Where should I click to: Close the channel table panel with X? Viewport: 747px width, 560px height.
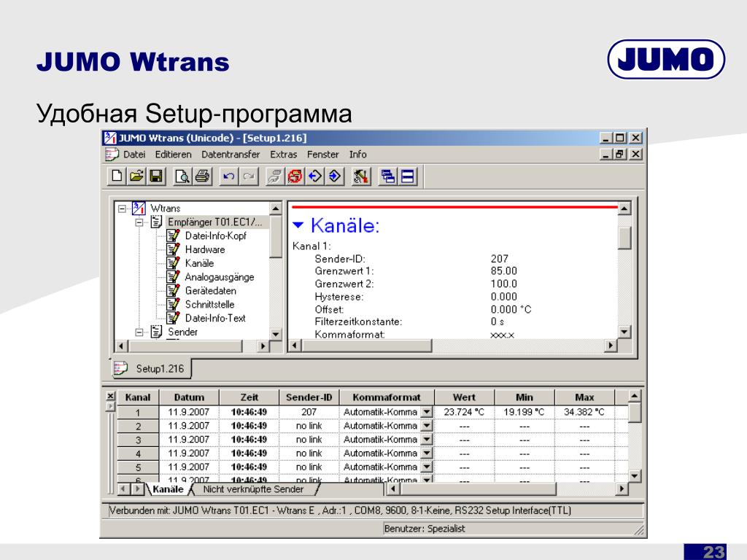[x=111, y=396]
